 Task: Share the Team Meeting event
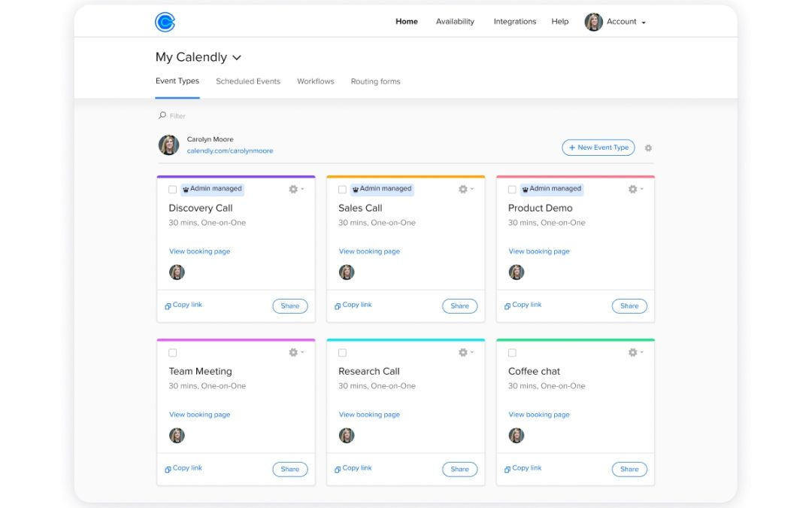click(x=290, y=469)
